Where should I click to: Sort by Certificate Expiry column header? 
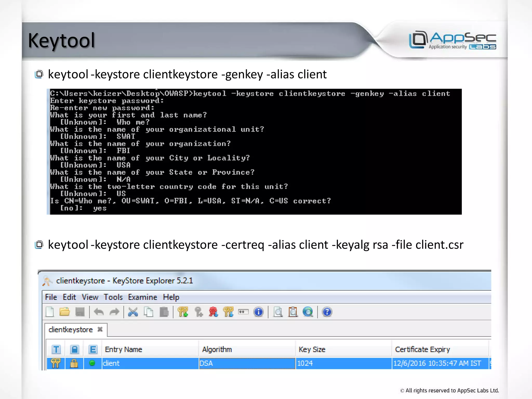click(440, 349)
